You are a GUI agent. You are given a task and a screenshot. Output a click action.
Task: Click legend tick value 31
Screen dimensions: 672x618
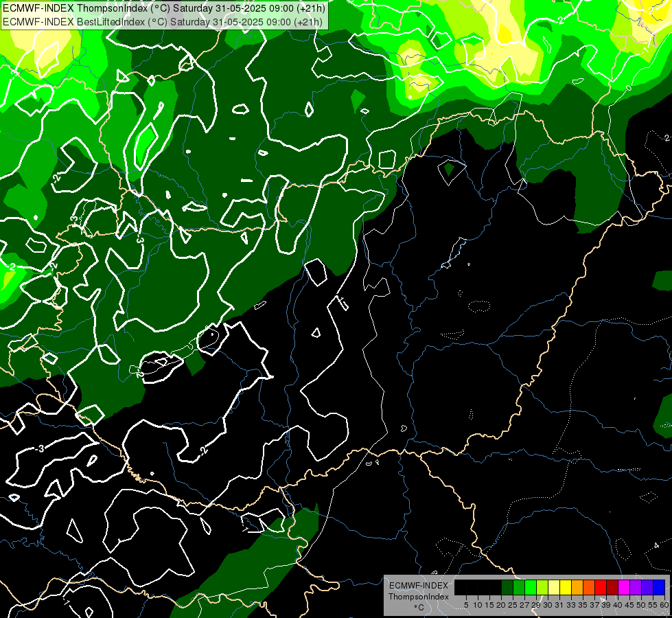[x=559, y=605]
